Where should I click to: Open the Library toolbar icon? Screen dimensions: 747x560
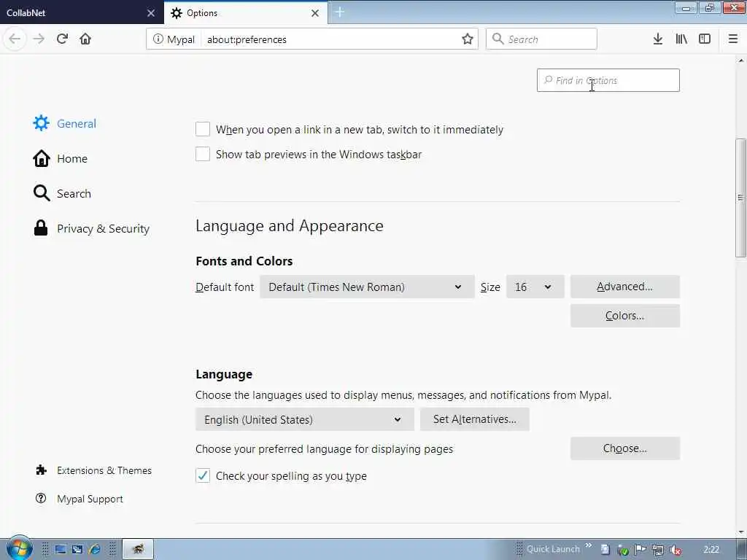pos(681,39)
